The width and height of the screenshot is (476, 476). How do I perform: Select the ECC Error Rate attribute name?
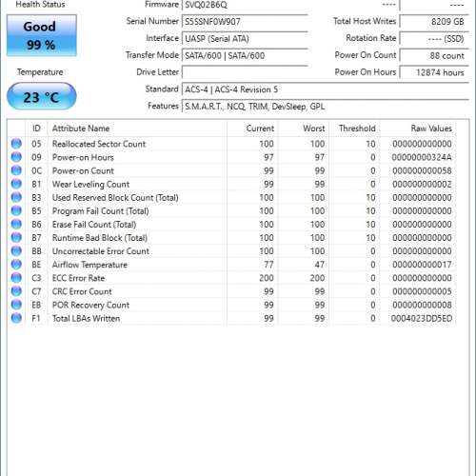(78, 278)
